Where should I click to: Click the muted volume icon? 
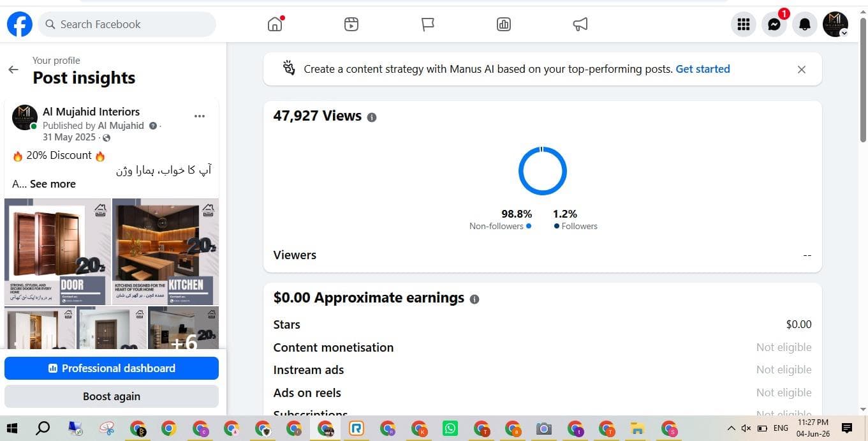click(x=746, y=428)
